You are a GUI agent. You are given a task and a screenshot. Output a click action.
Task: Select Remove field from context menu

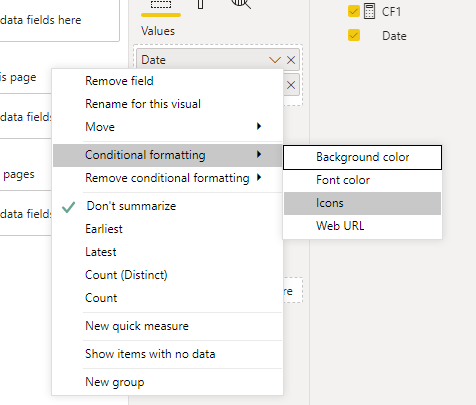point(167,81)
